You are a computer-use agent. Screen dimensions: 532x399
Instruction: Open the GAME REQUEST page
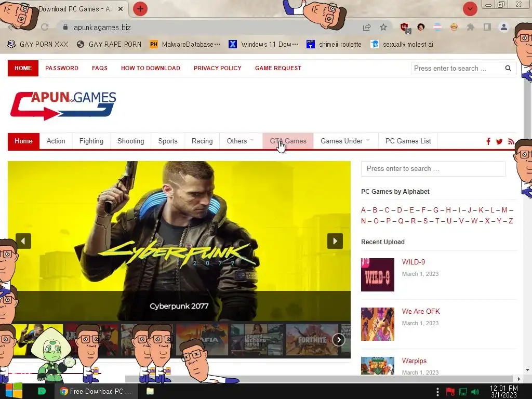pyautogui.click(x=278, y=68)
